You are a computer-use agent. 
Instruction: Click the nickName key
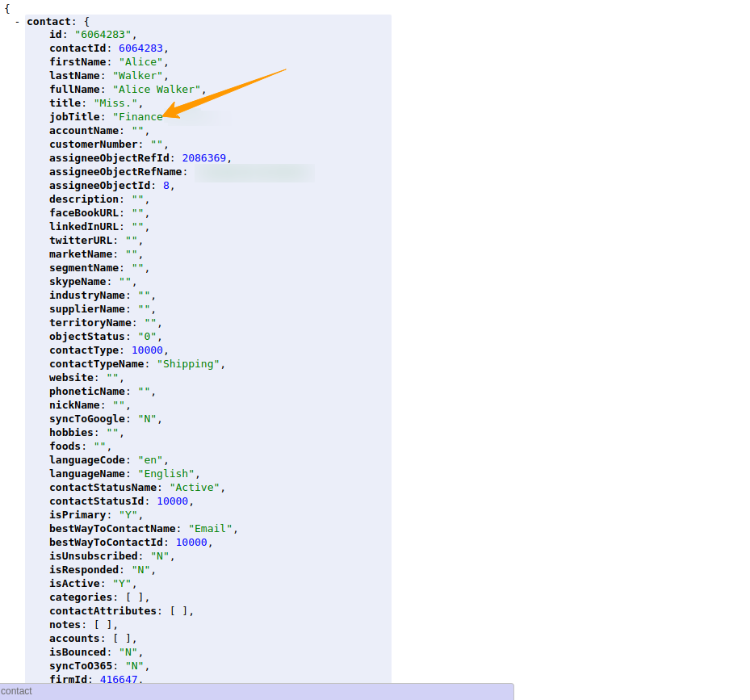click(x=74, y=405)
